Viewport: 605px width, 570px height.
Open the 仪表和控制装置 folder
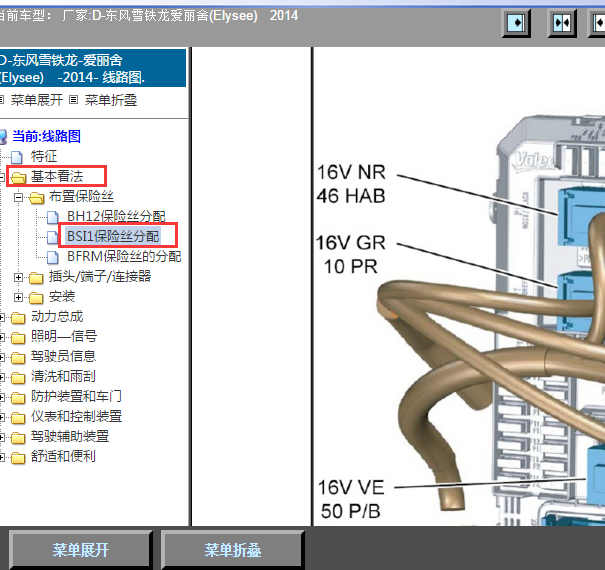pyautogui.click(x=76, y=416)
